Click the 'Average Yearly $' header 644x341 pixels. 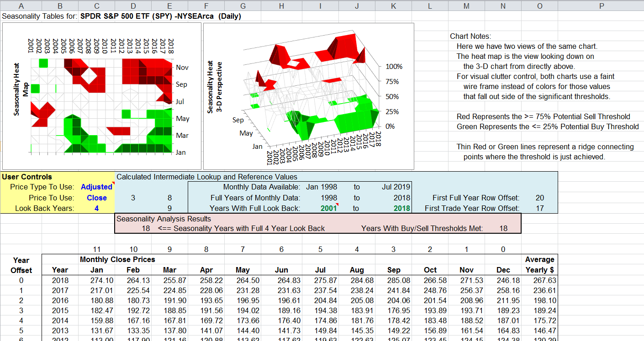click(539, 265)
